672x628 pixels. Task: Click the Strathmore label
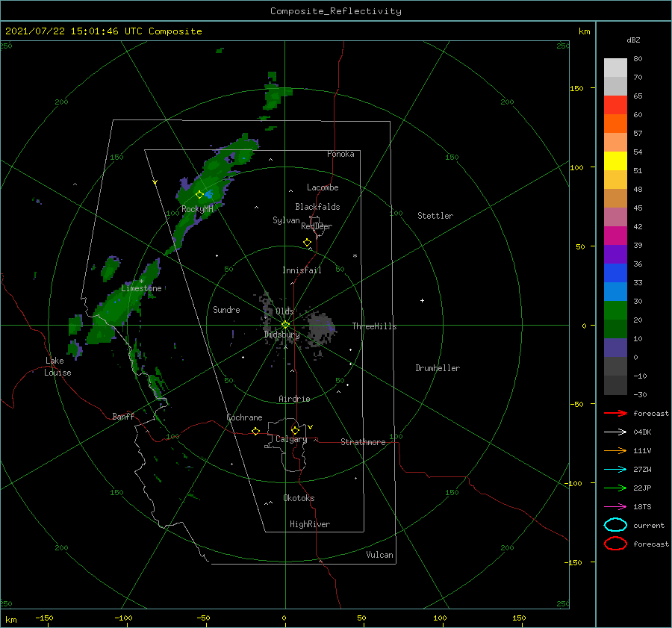coord(363,442)
